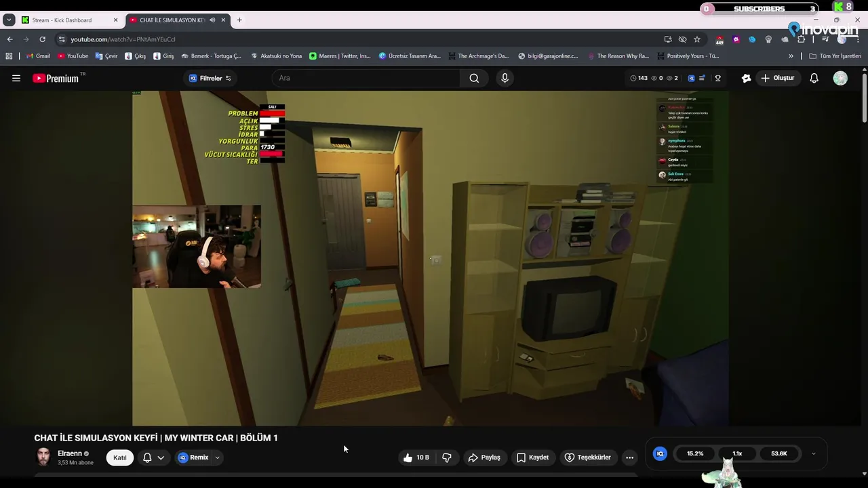
Task: Open the Elraenn channel name link
Action: tap(70, 453)
